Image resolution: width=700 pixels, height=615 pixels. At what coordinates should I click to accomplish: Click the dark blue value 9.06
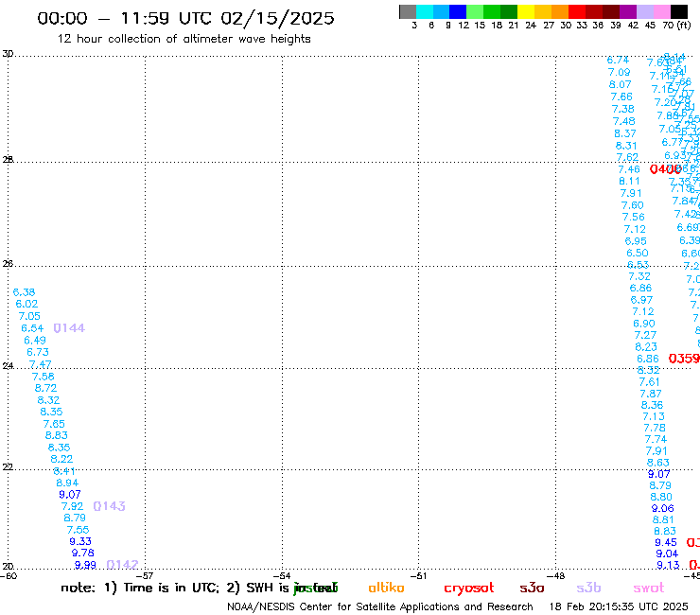[662, 508]
